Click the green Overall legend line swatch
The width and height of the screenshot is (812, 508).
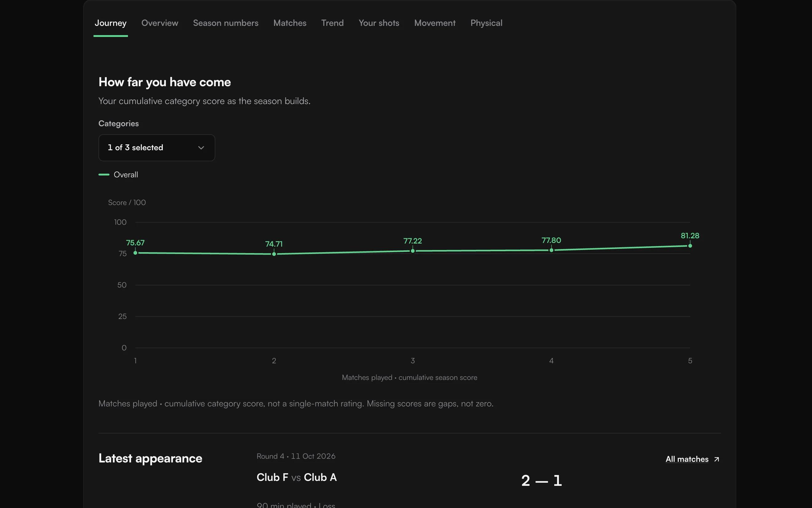[104, 175]
